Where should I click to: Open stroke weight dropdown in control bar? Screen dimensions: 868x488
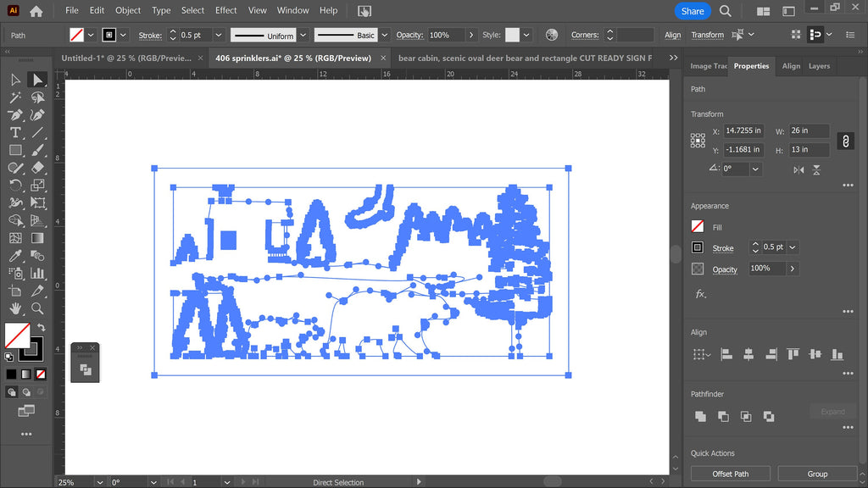[219, 35]
